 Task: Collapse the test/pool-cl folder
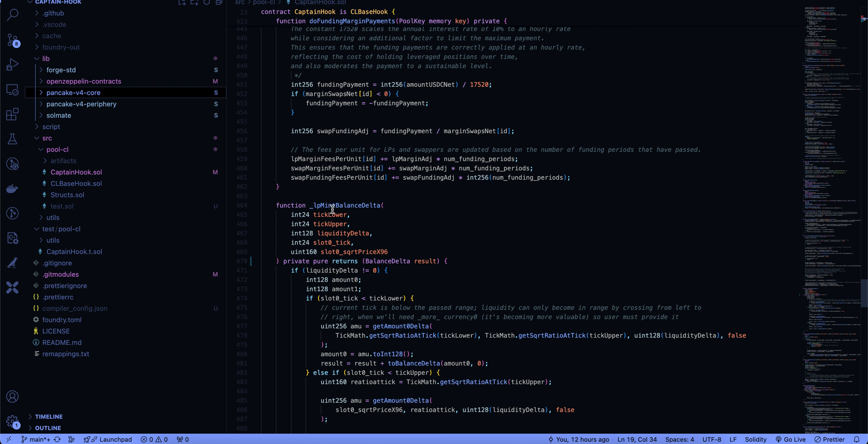pos(125,229)
